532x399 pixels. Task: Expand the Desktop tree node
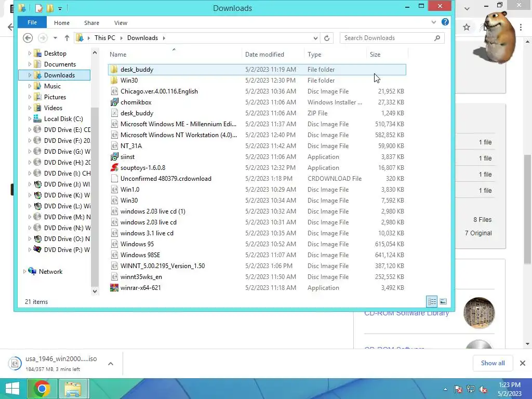click(30, 54)
